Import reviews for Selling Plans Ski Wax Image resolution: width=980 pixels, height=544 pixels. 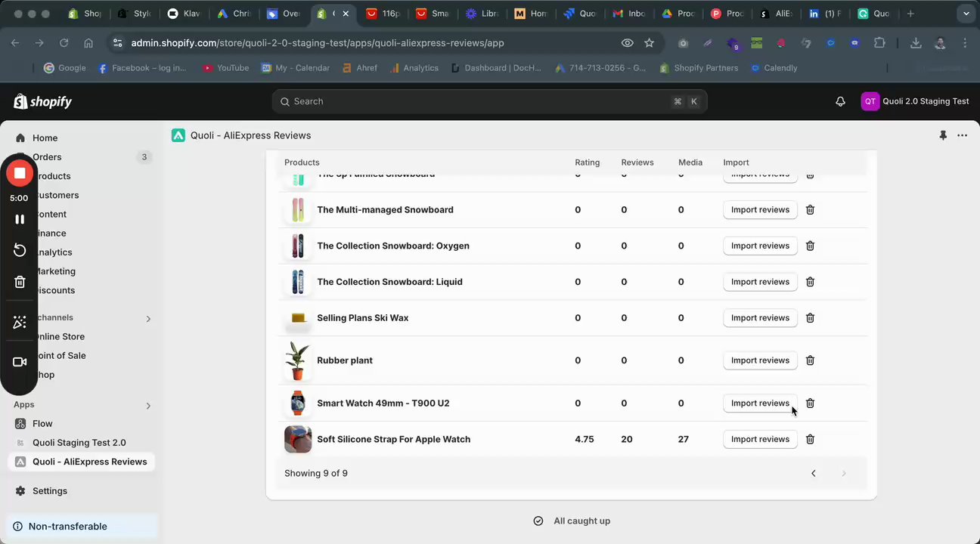click(x=760, y=318)
